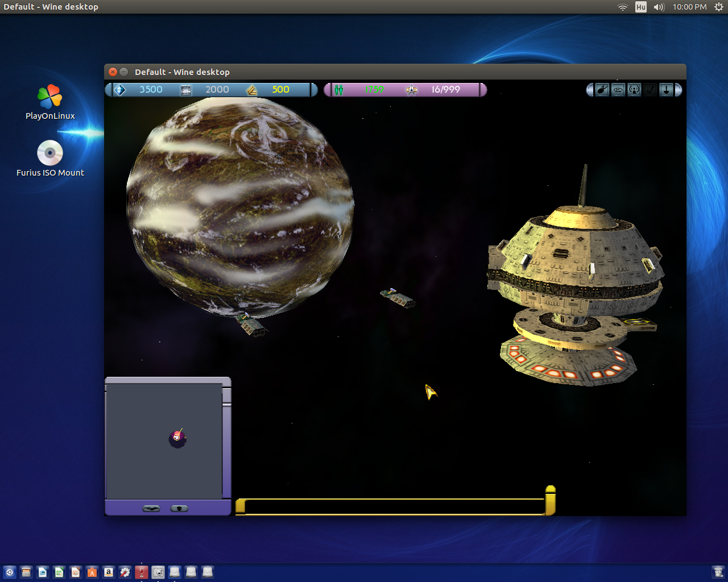Launch LibreOffice Writer from dock
728x582 pixels.
tap(43, 572)
